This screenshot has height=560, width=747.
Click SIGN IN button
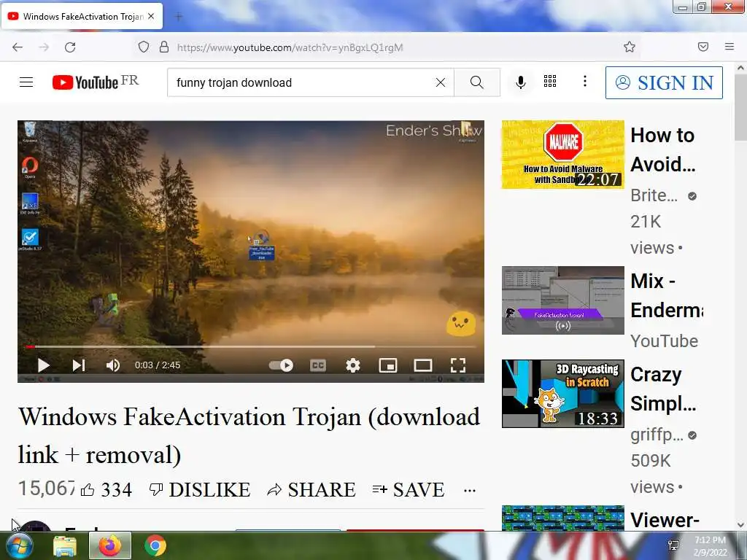[664, 83]
